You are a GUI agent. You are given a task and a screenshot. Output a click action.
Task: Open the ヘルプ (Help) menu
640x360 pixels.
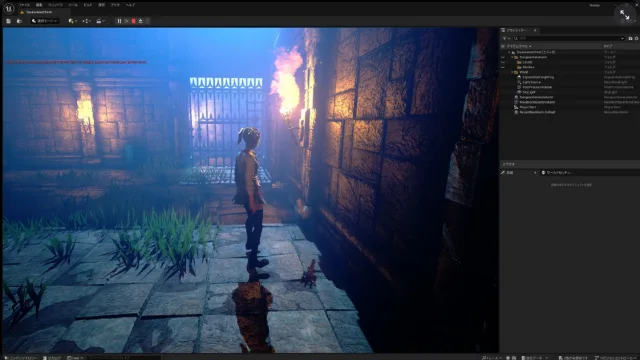click(x=130, y=5)
